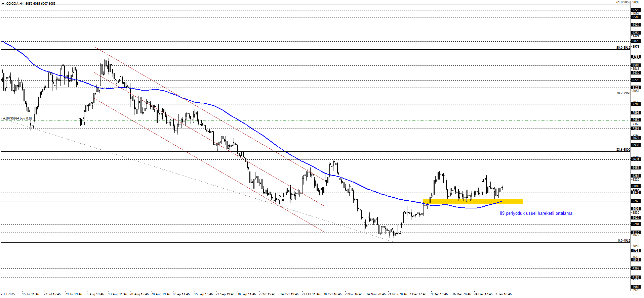The image size is (644, 298).
Task: Click the '2 Jan 16:46' time label
Action: pos(503,294)
